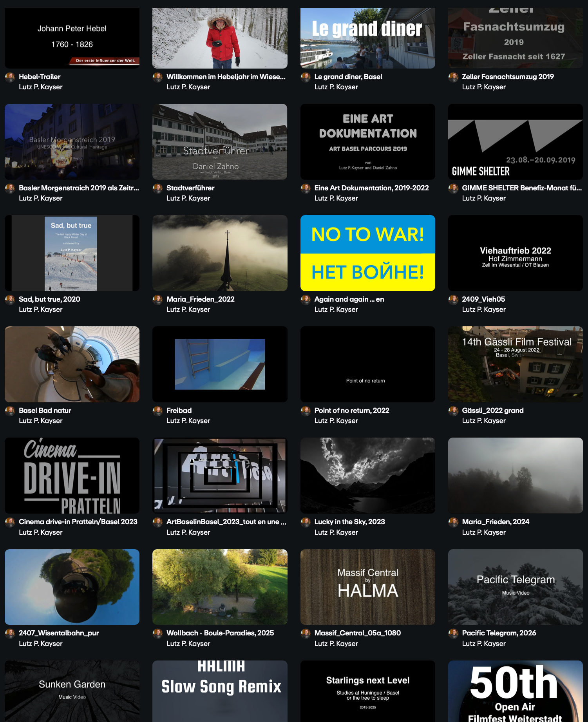Click avatar next to Le grand diner, Basel
588x722 pixels.
[306, 77]
